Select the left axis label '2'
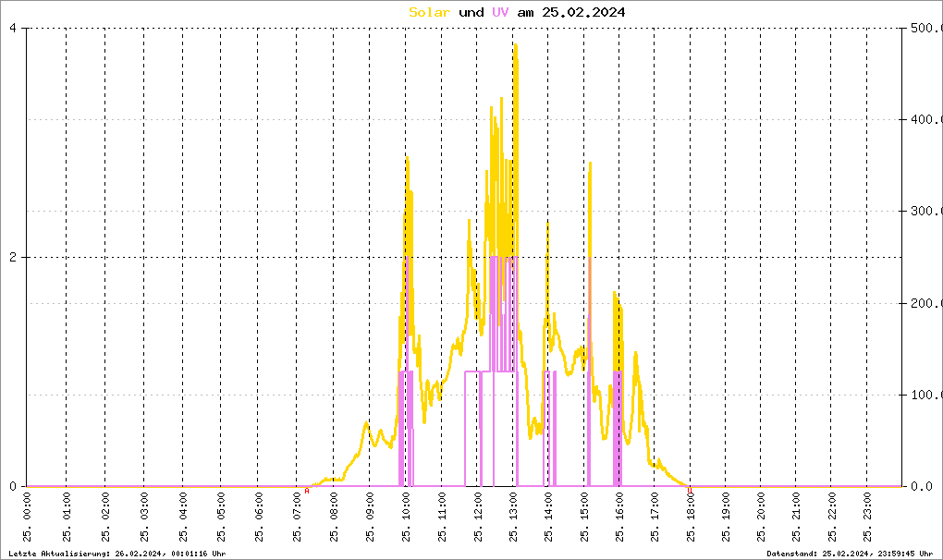 coord(13,257)
